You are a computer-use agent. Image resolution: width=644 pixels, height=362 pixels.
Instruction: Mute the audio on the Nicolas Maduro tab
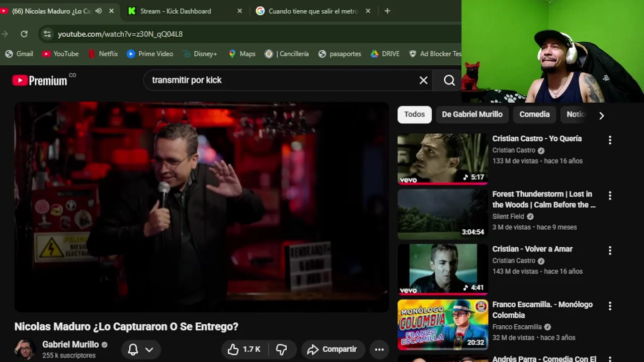99,11
